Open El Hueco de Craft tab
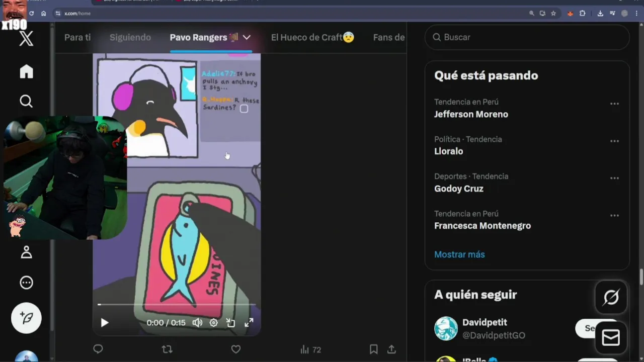644x362 pixels. (312, 37)
